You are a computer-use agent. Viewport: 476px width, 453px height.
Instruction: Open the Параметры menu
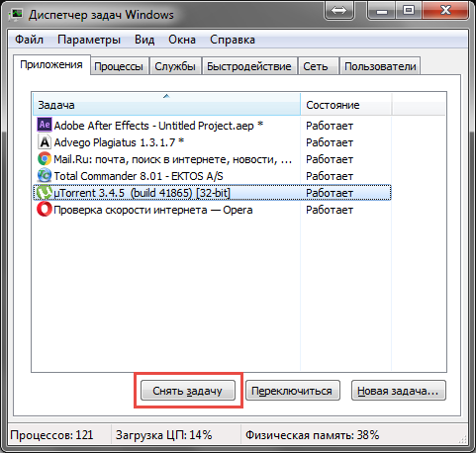[89, 40]
